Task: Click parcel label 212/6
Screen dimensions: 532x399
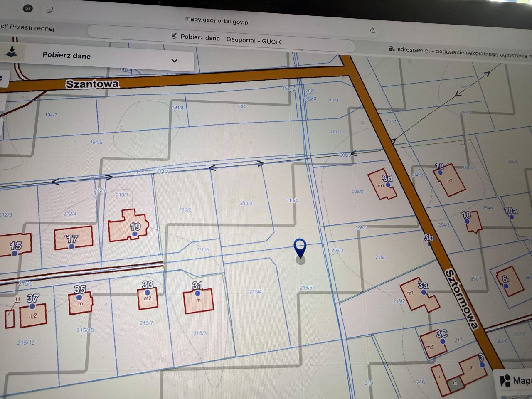Action: pos(100,190)
